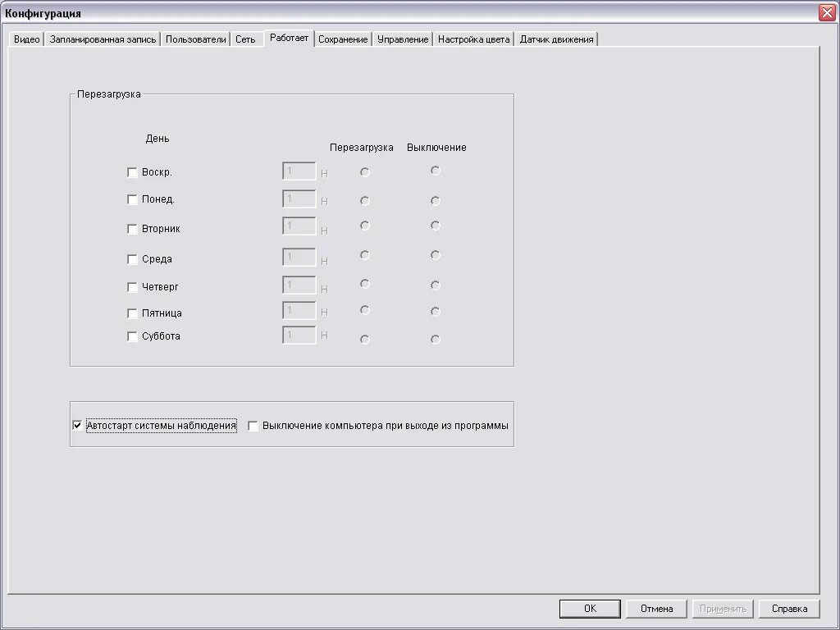Open the Сохранение tab
Image resolution: width=840 pixels, height=630 pixels.
[x=343, y=39]
